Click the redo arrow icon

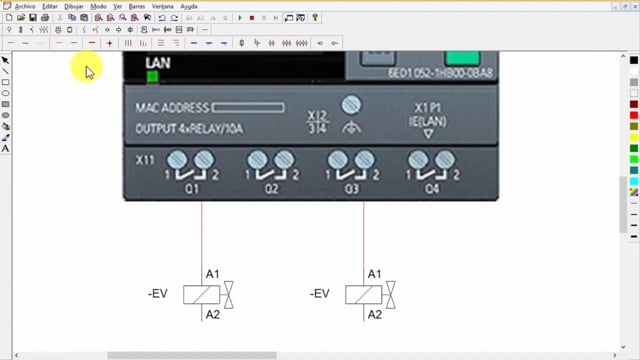tap(174, 18)
